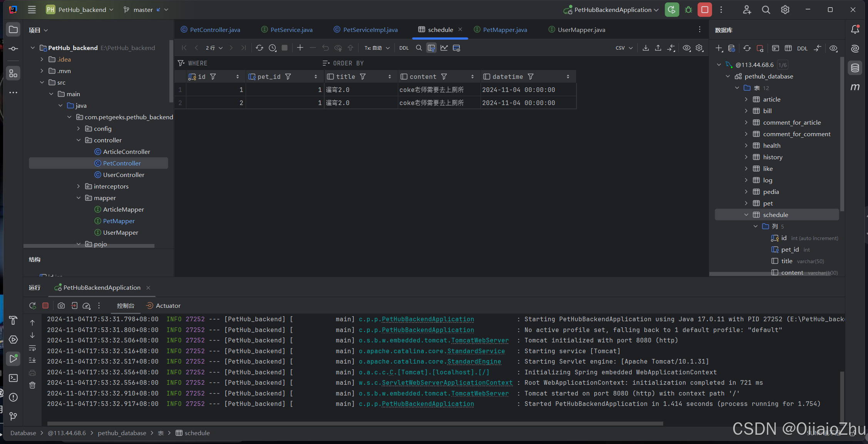Stop the running PetHubBackendApplication red button
Screen dimensions: 868x444
705,10
